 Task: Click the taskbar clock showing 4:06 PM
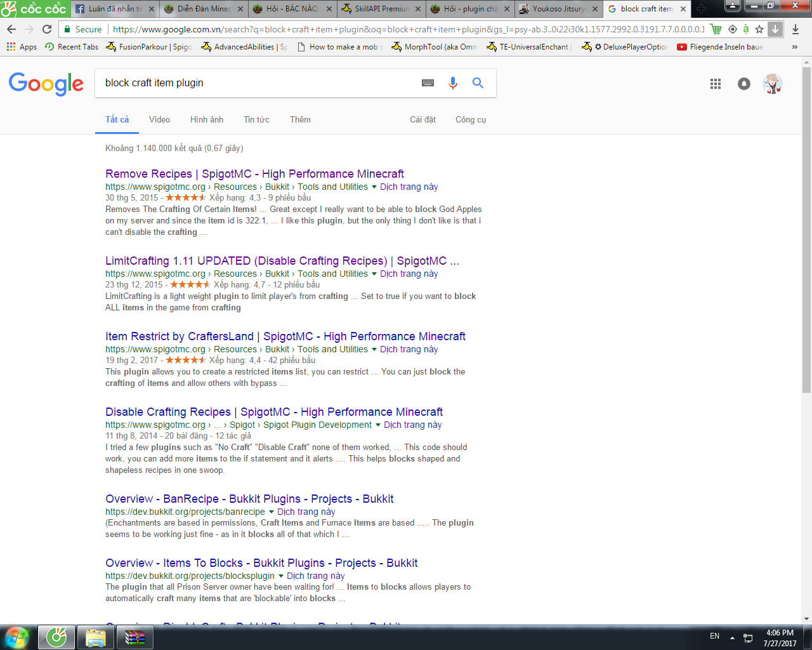780,638
